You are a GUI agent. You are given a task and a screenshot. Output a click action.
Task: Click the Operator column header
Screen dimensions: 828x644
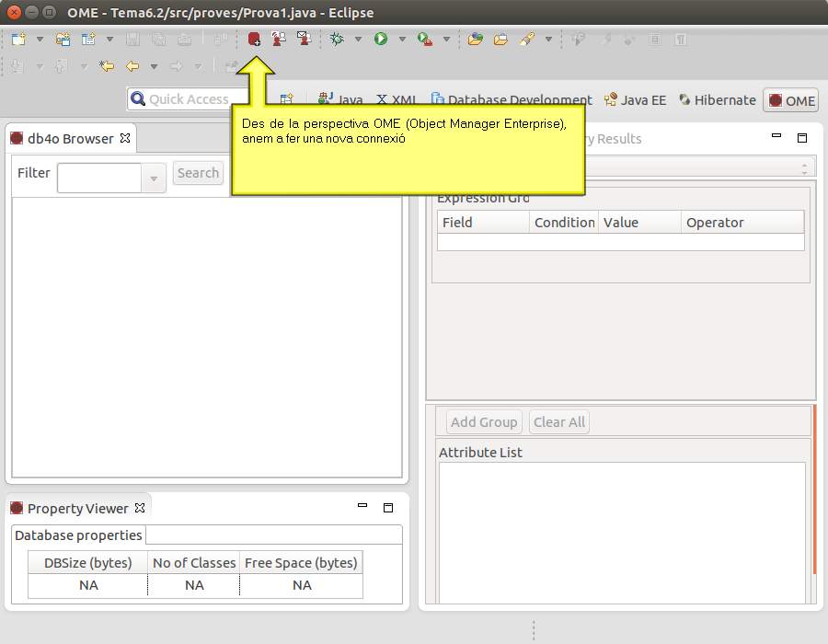pos(742,223)
